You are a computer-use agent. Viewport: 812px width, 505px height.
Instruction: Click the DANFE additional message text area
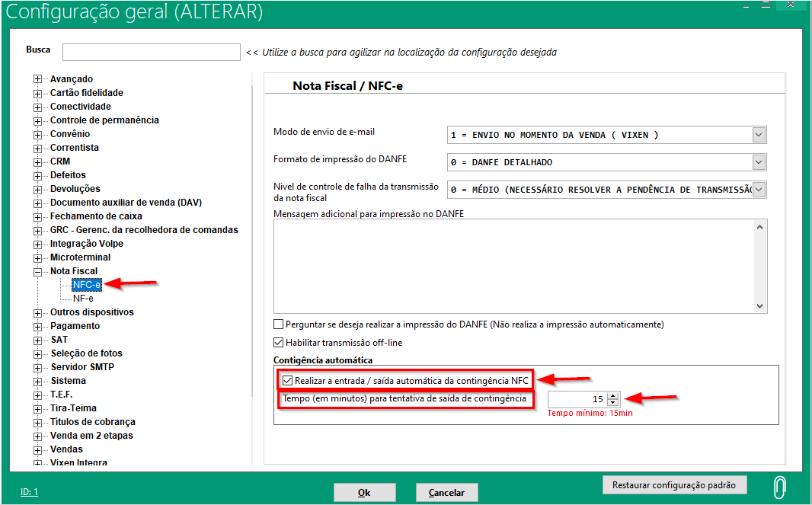point(514,267)
